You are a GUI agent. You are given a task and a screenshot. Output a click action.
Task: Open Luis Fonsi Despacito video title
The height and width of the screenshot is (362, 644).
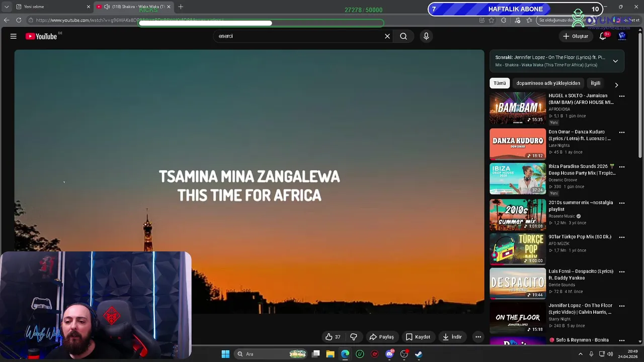pyautogui.click(x=581, y=275)
